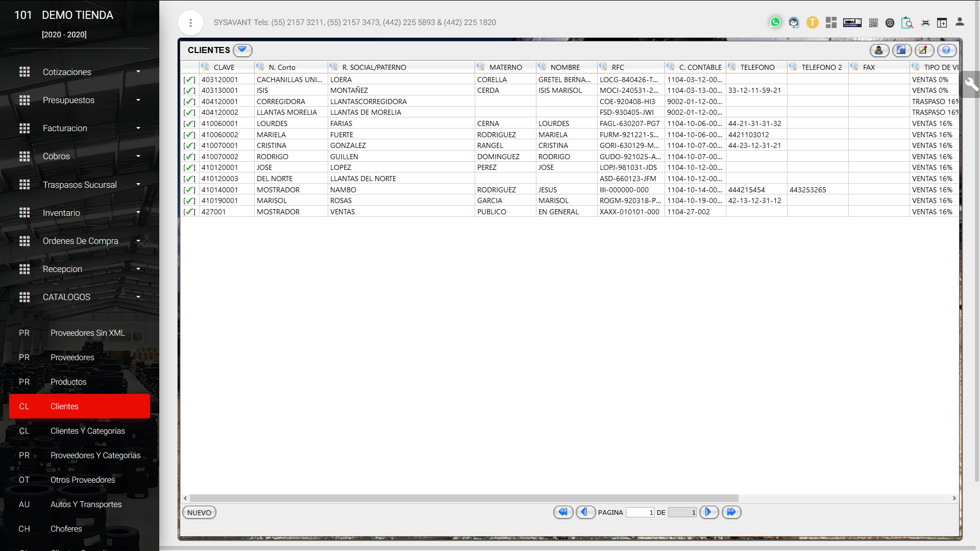This screenshot has height=551, width=980.
Task: Go to next page arrow button
Action: (x=708, y=512)
